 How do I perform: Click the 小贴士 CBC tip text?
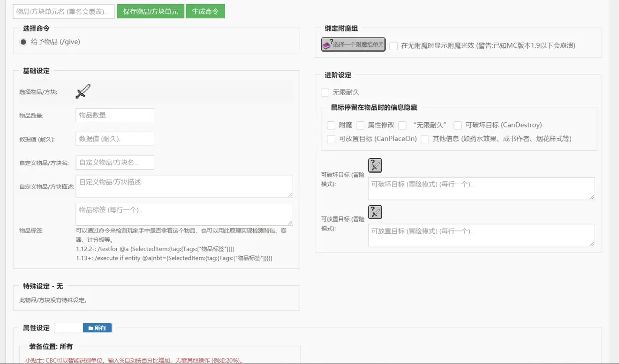point(135,360)
